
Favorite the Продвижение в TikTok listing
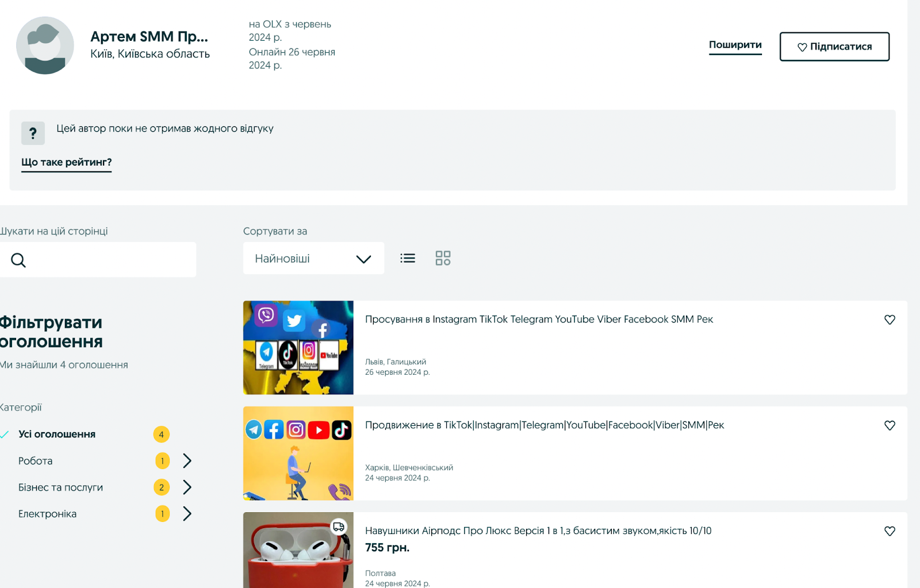point(890,425)
